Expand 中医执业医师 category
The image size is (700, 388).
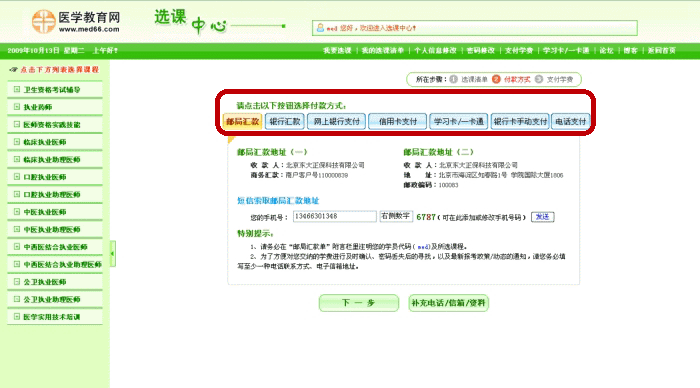pyautogui.click(x=17, y=212)
